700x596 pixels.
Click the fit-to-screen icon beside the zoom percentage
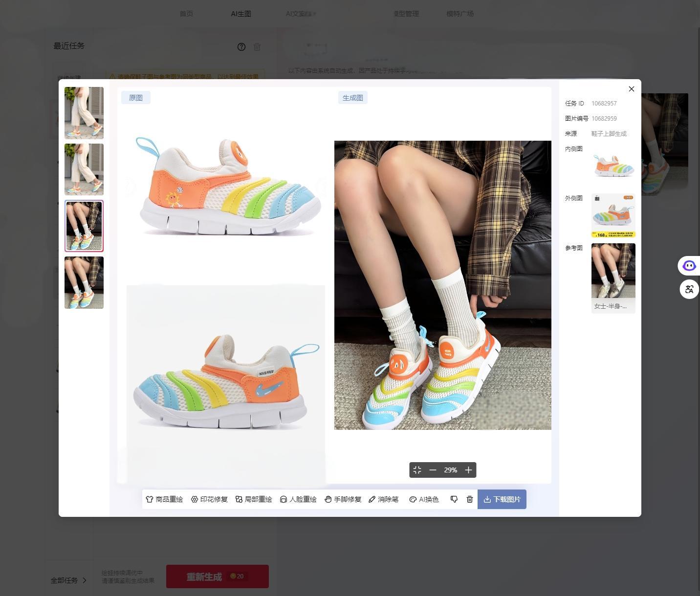tap(417, 470)
